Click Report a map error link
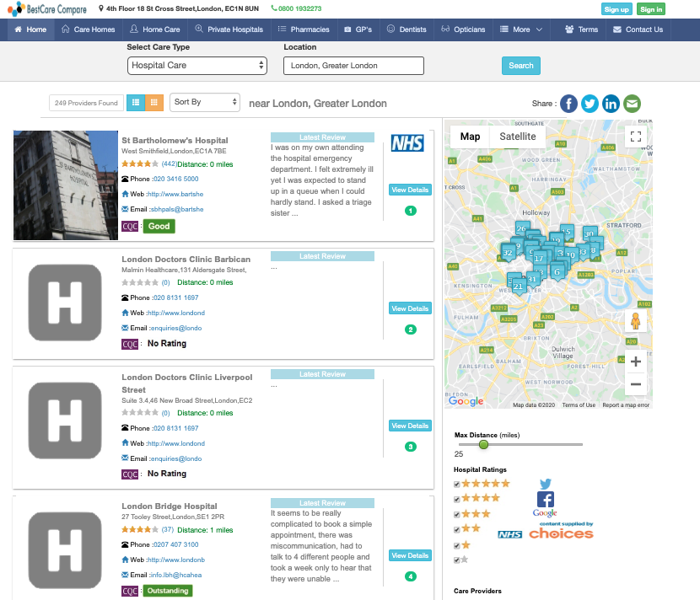 626,405
